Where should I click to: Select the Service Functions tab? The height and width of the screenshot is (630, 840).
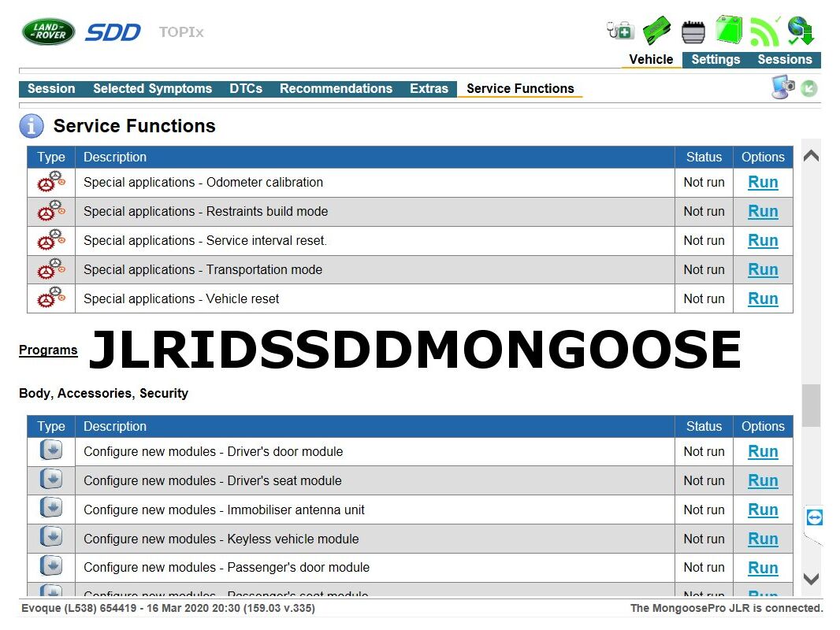(520, 88)
